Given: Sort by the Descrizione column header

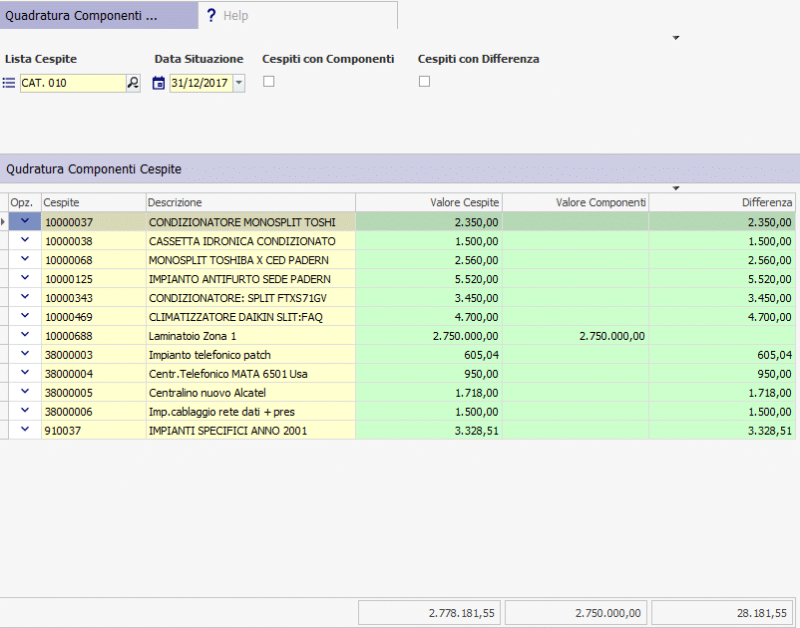Looking at the screenshot, I should click(250, 203).
